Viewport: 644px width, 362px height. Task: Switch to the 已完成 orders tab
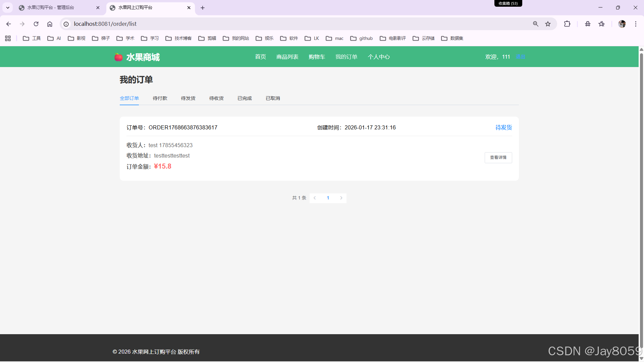click(245, 98)
